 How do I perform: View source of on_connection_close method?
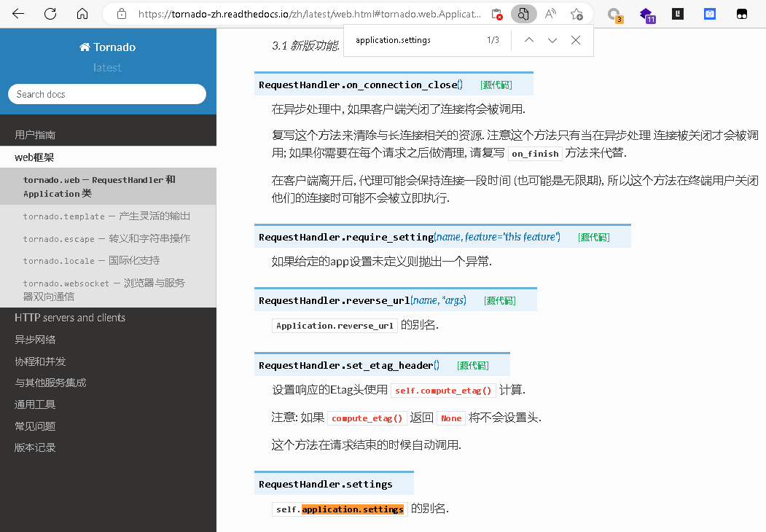click(496, 85)
